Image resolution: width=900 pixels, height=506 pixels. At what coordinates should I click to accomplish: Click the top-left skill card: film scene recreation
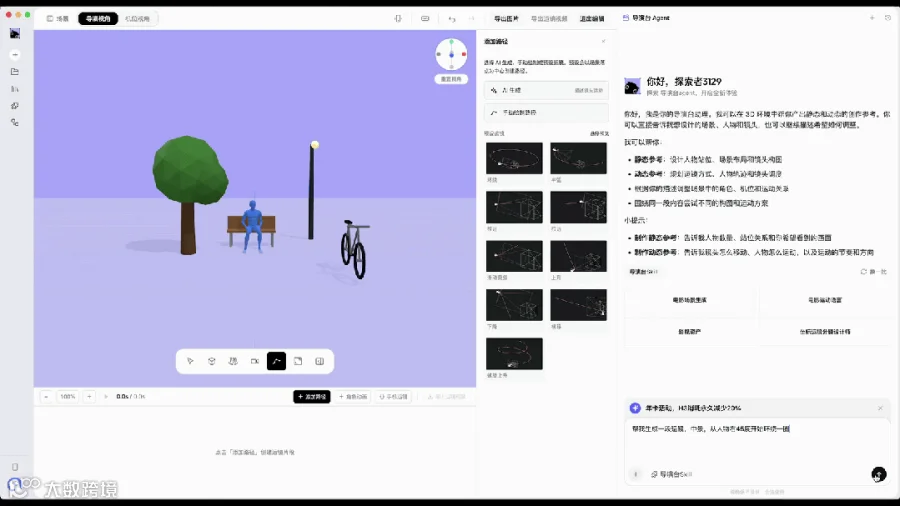point(689,300)
